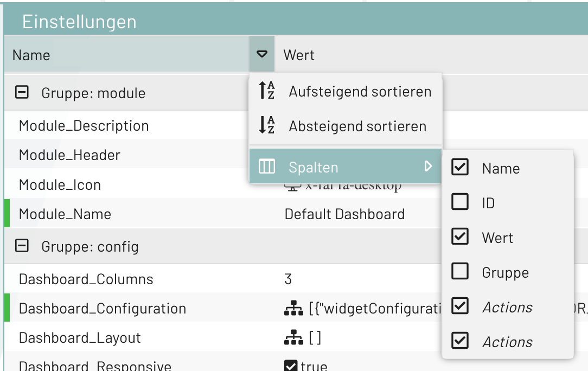Image resolution: width=588 pixels, height=371 pixels.
Task: Click the green marker bar beside Module_Name
Action: pyautogui.click(x=3, y=214)
